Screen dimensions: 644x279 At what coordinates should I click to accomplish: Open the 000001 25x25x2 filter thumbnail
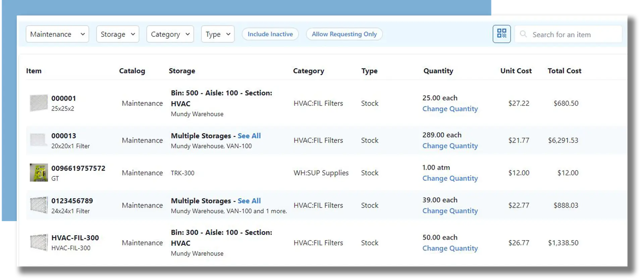pos(39,103)
